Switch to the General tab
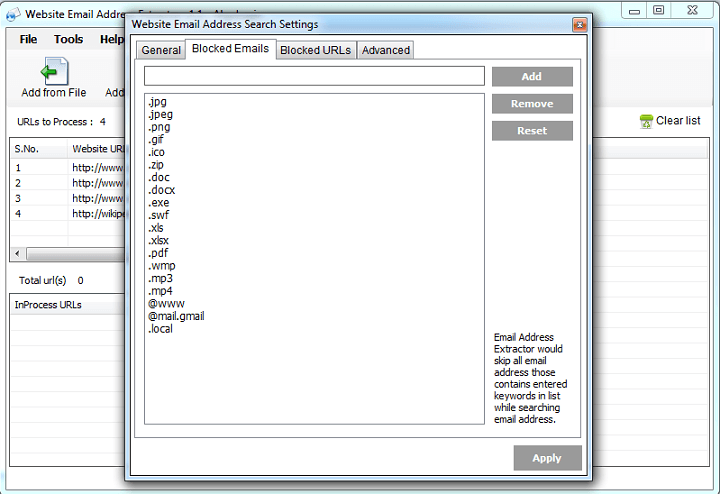Screen dimensions: 720x494 pyautogui.click(x=161, y=50)
